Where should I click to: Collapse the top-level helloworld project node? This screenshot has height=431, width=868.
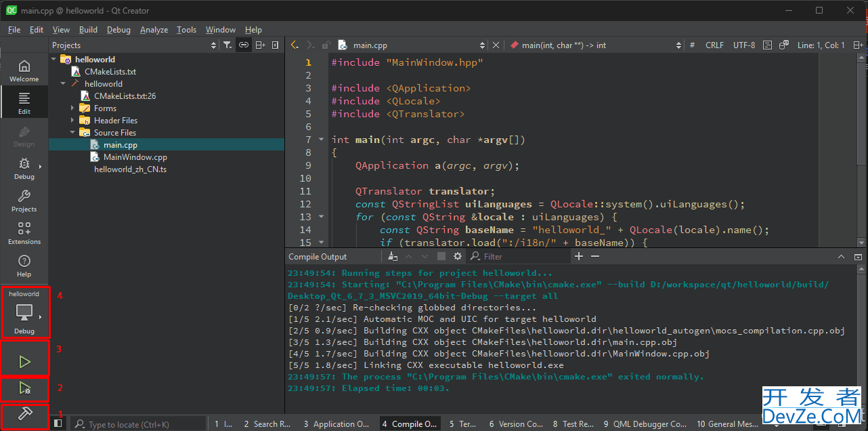click(53, 60)
